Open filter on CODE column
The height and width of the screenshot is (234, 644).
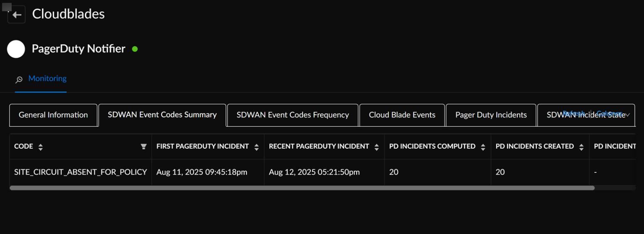[144, 146]
